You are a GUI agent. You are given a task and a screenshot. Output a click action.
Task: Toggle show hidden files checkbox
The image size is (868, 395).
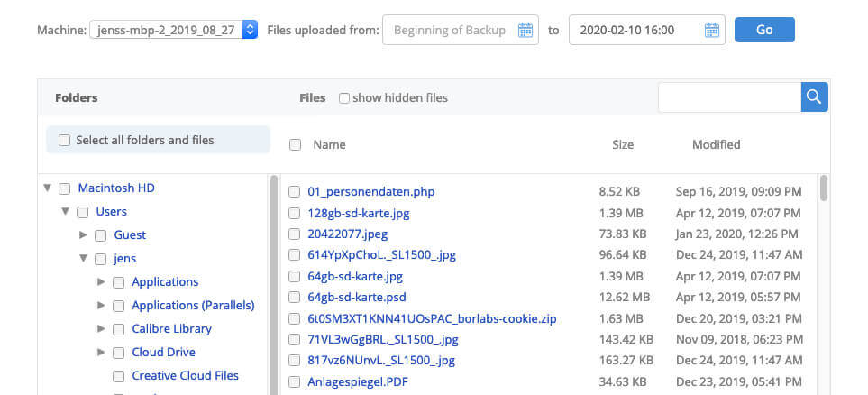tap(344, 98)
